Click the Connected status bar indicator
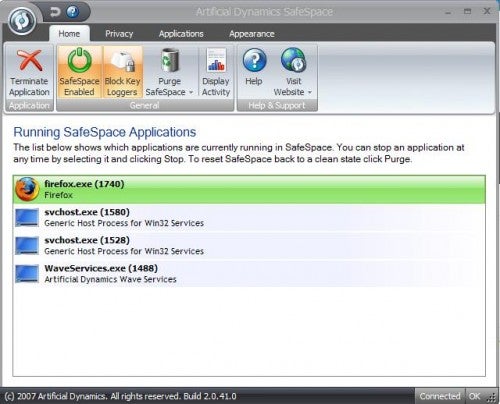500x404 pixels. [440, 396]
